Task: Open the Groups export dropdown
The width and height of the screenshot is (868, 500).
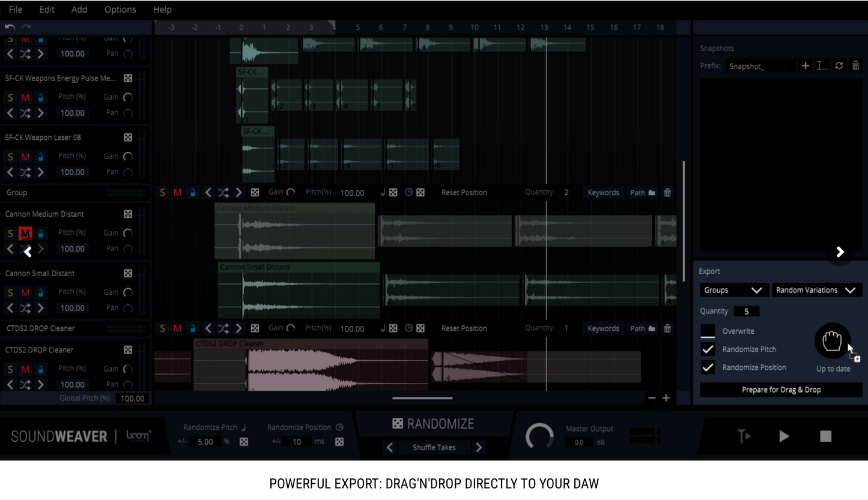Action: pyautogui.click(x=733, y=290)
